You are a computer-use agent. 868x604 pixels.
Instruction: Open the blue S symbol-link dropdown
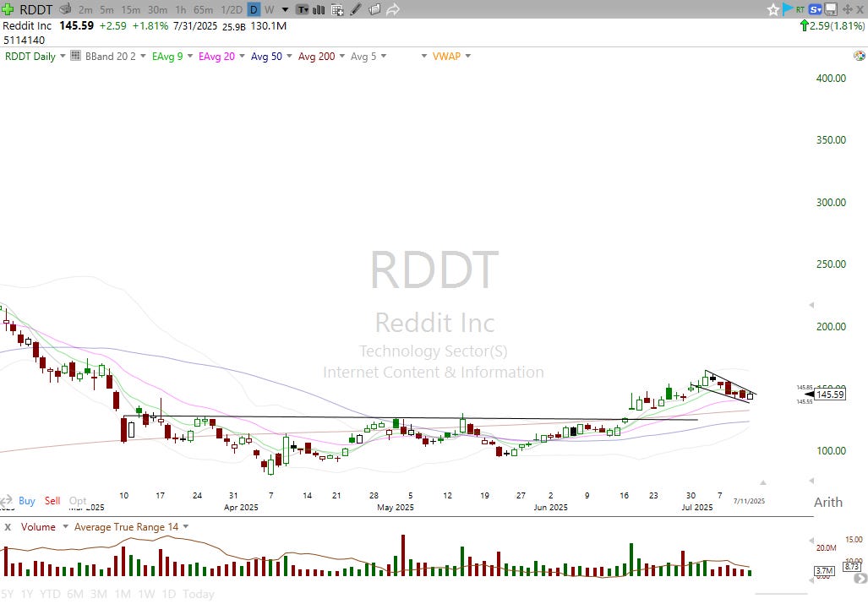click(x=815, y=9)
